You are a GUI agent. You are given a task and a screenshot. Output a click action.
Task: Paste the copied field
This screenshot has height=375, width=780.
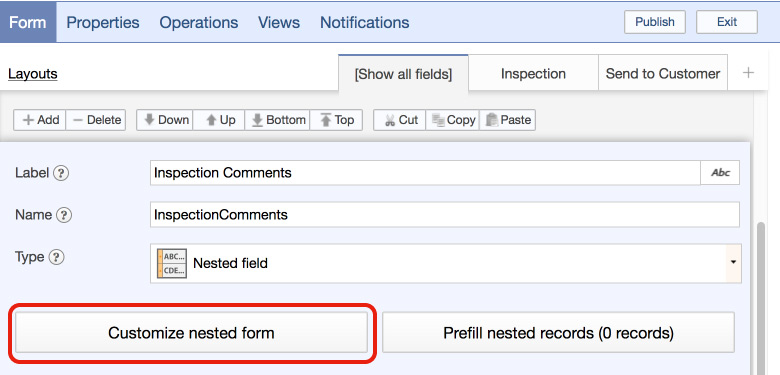coord(507,120)
